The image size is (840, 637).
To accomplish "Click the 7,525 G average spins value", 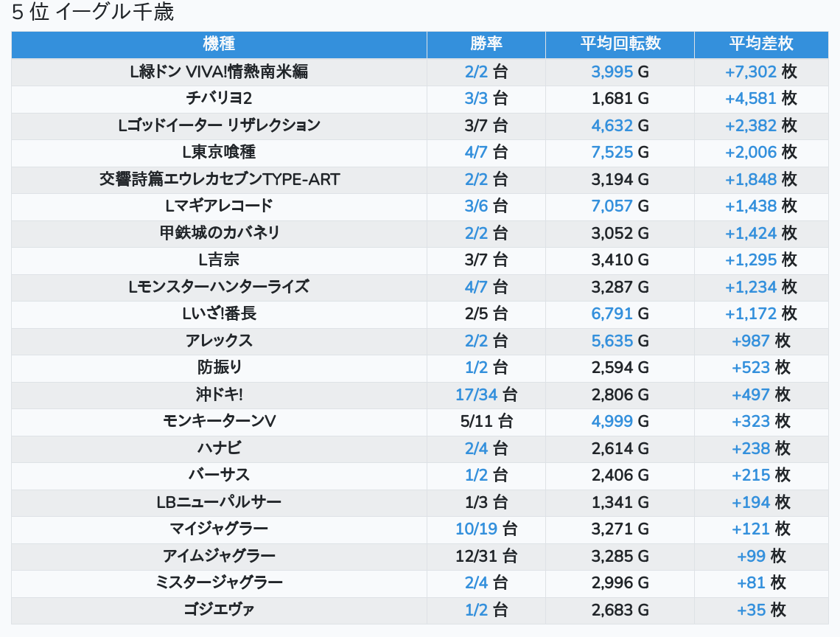I will 620,153.
